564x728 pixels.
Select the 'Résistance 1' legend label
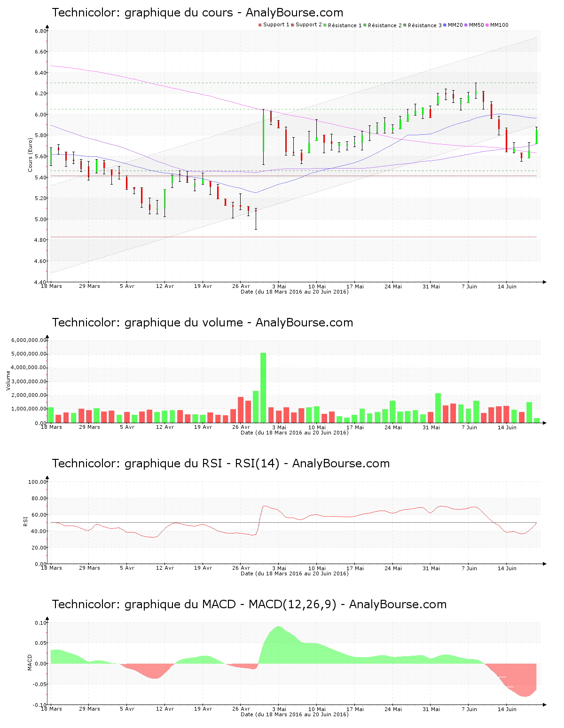345,25
